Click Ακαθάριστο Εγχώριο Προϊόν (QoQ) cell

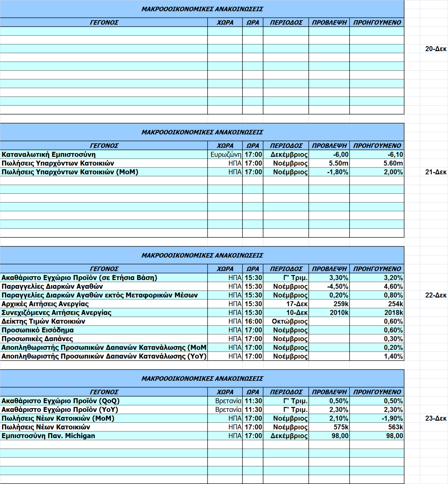(104, 401)
